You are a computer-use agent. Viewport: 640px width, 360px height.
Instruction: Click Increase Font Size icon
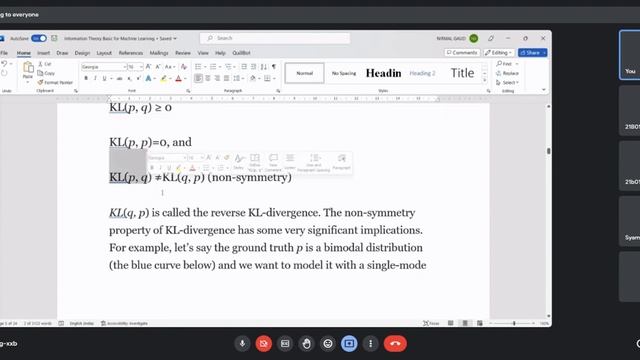pyautogui.click(x=149, y=67)
